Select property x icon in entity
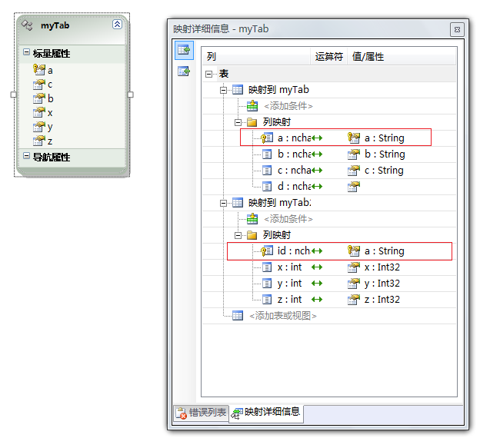This screenshot has width=490, height=448. pos(39,112)
